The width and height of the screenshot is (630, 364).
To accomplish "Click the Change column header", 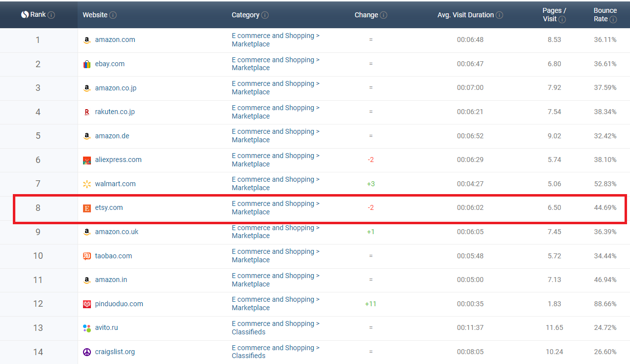I will (x=371, y=15).
